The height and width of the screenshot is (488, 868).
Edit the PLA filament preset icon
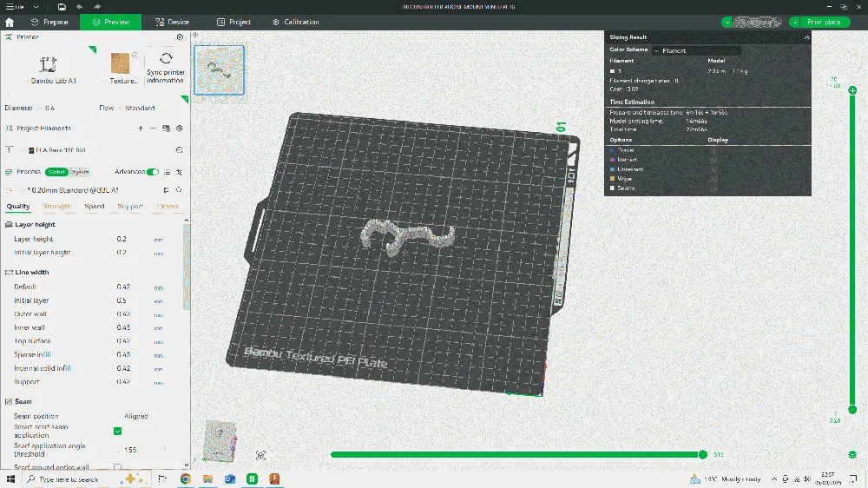coord(180,150)
